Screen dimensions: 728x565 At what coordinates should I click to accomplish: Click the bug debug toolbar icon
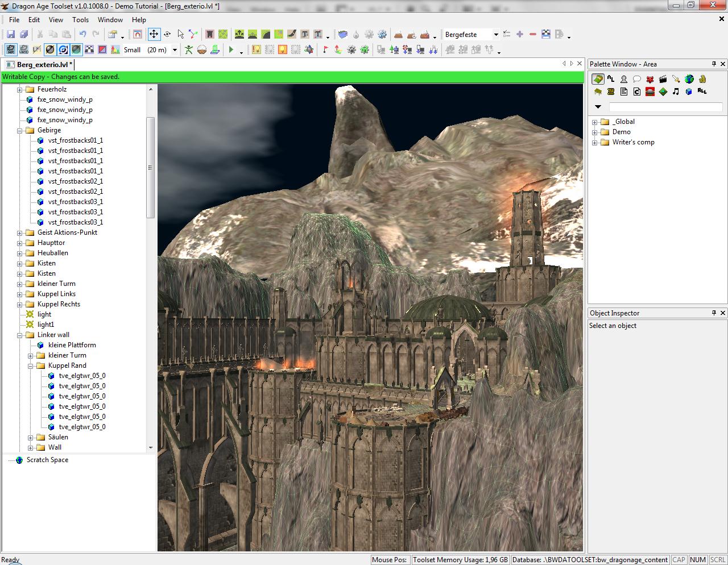click(x=309, y=50)
